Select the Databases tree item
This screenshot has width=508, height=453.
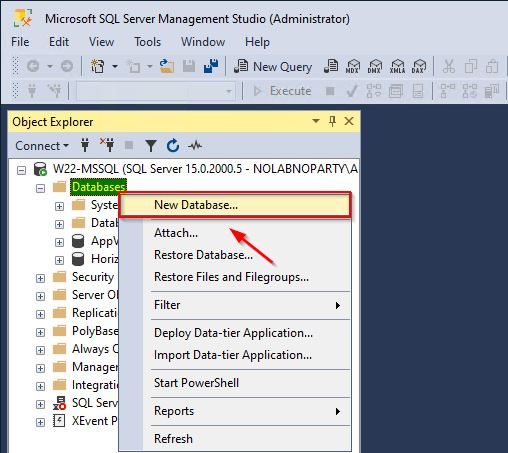(98, 187)
